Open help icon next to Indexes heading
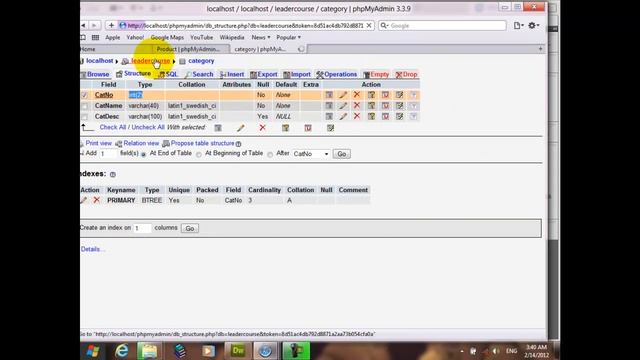Viewport: 640px width, 360px height. 113,175
